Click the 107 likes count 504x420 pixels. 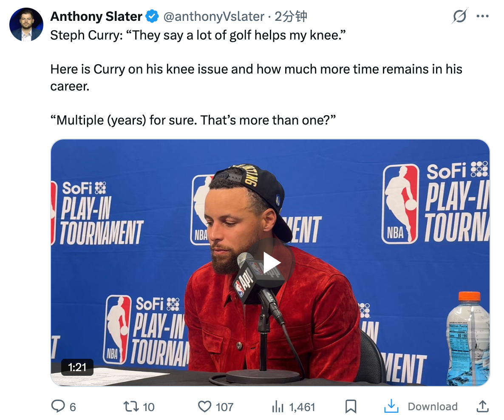224,407
